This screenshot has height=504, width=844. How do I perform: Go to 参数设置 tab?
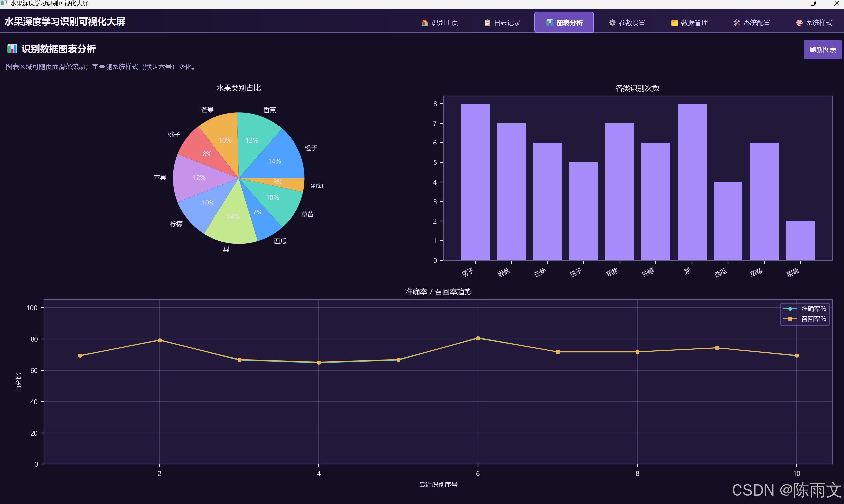[x=627, y=23]
